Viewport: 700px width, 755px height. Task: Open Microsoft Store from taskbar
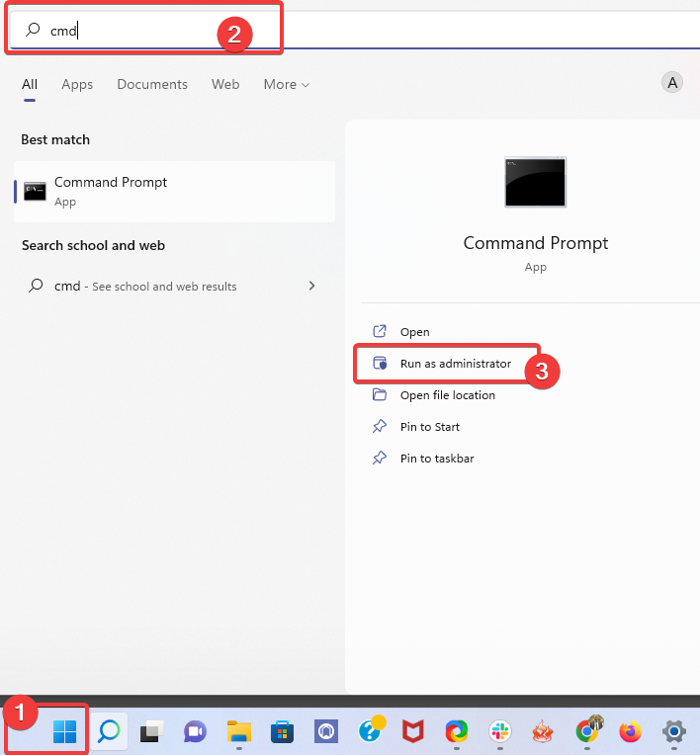(x=283, y=732)
